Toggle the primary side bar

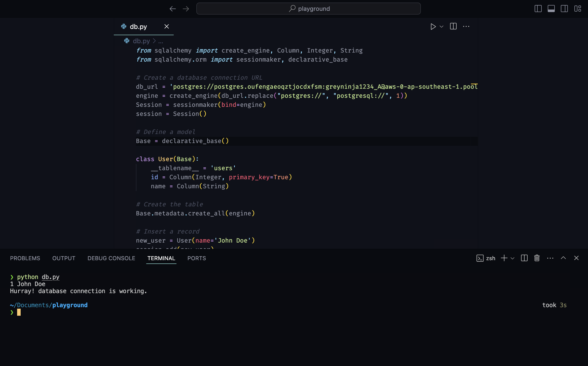click(x=538, y=9)
